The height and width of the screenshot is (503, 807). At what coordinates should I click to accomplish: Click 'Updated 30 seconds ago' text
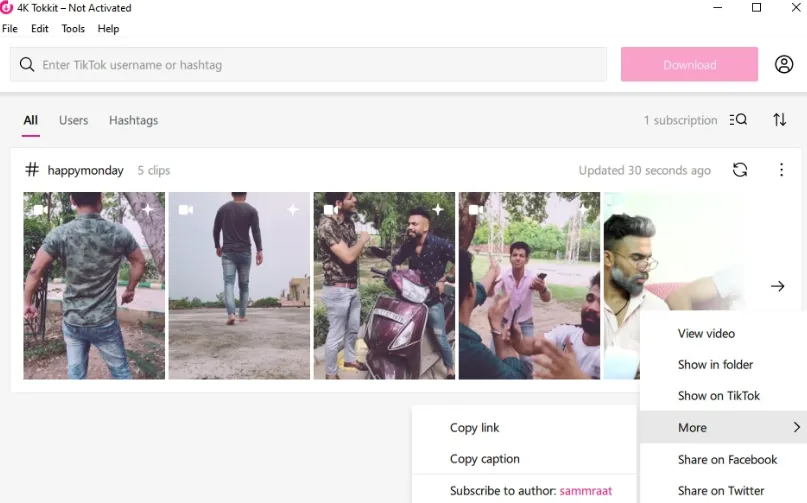644,170
